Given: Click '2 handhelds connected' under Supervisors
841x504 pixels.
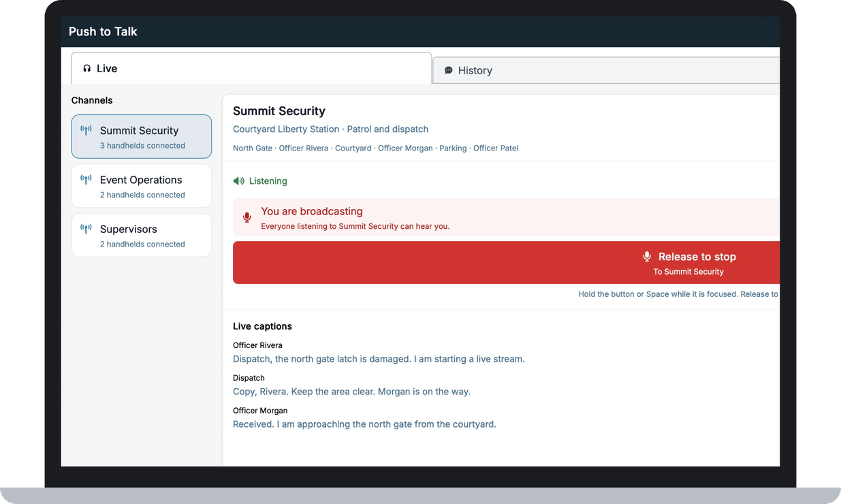Looking at the screenshot, I should pos(142,244).
